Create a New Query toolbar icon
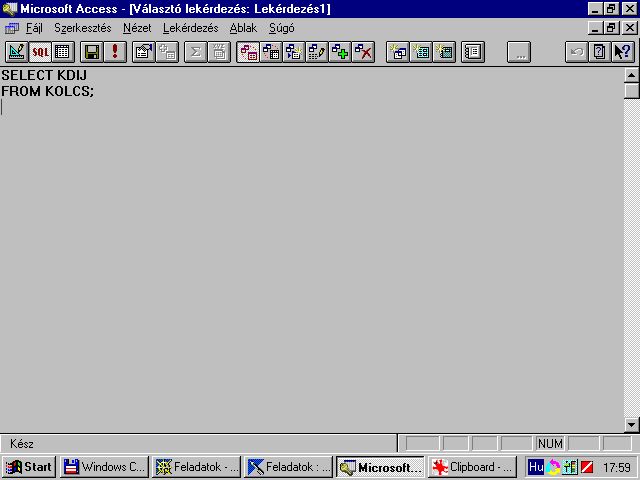 point(398,52)
